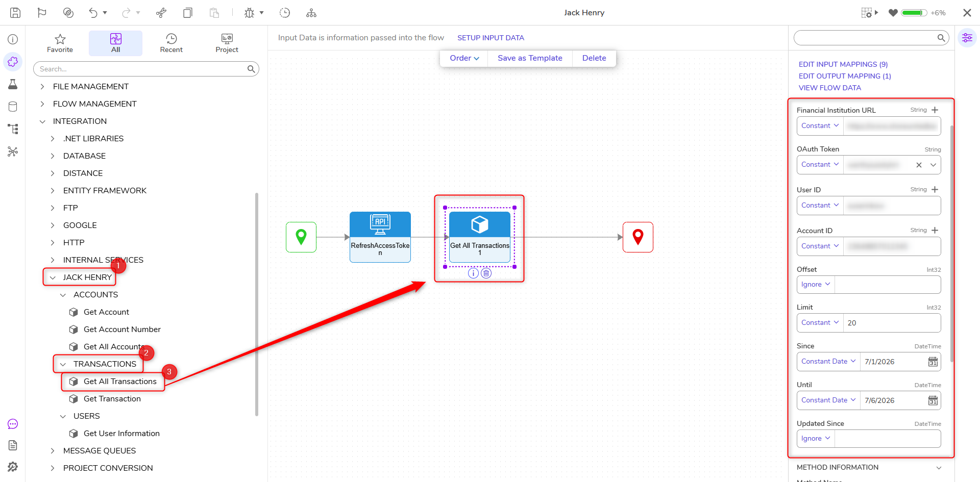The image size is (980, 482).
Task: Click the heart icon near the progress bar
Action: coord(893,13)
